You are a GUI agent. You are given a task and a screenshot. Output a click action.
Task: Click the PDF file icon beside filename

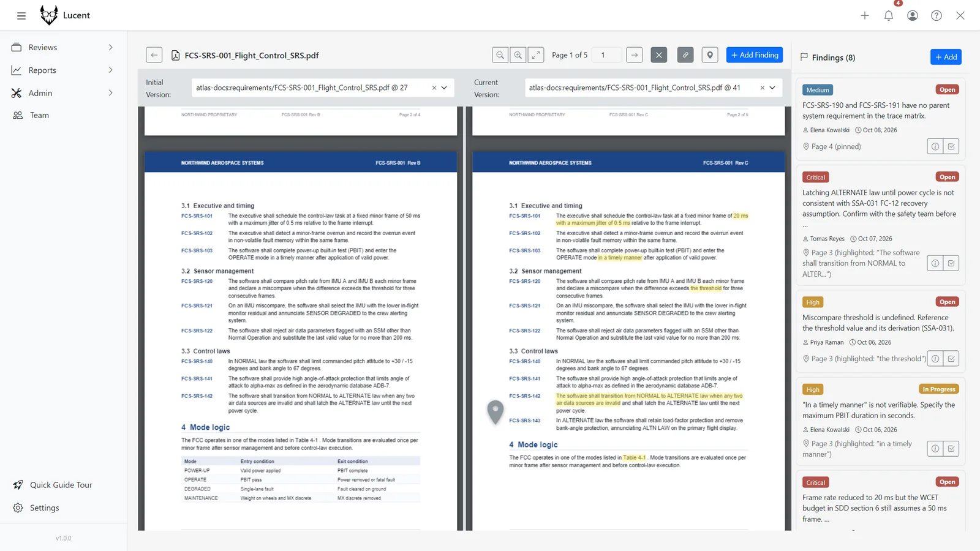click(x=176, y=55)
